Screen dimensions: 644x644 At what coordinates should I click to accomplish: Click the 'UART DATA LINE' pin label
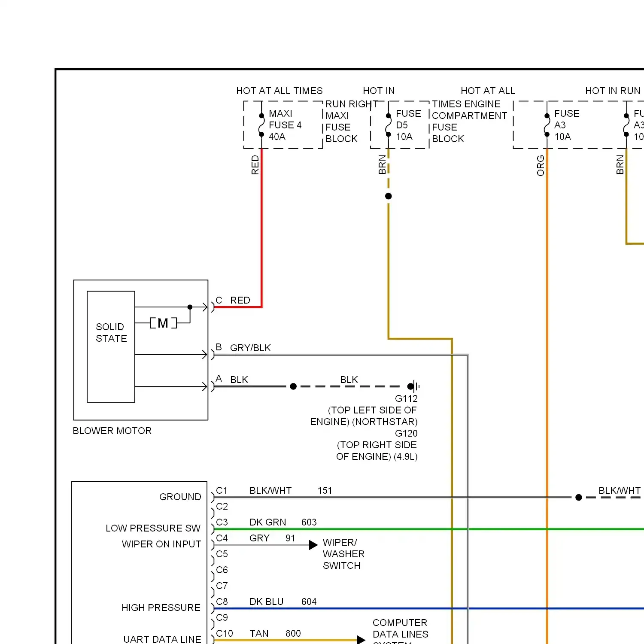[x=162, y=639]
